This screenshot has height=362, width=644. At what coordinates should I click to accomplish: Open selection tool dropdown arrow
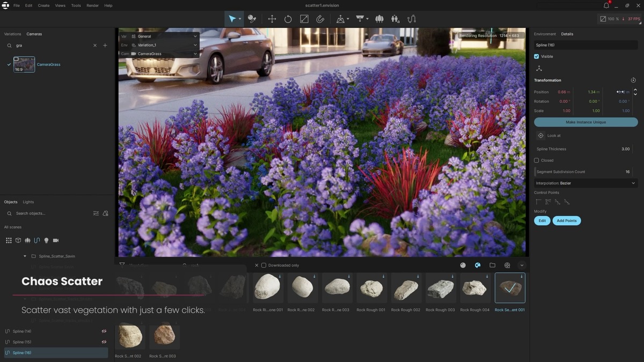(x=240, y=19)
